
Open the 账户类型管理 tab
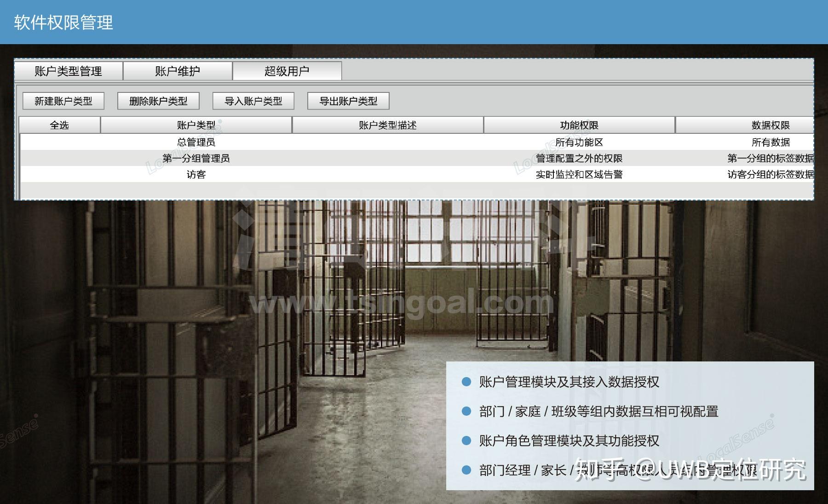pyautogui.click(x=69, y=71)
